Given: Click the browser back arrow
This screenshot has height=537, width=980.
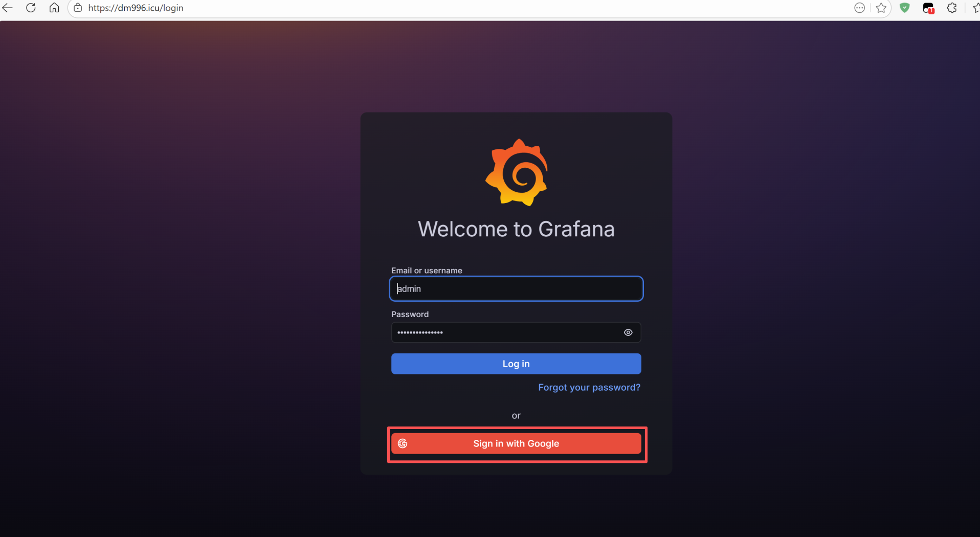Looking at the screenshot, I should coord(7,8).
